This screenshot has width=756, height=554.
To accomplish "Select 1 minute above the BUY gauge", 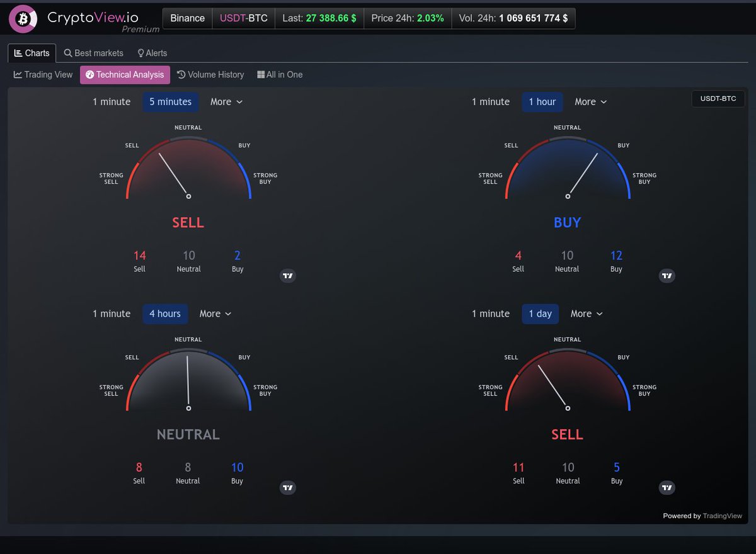I will tap(491, 102).
